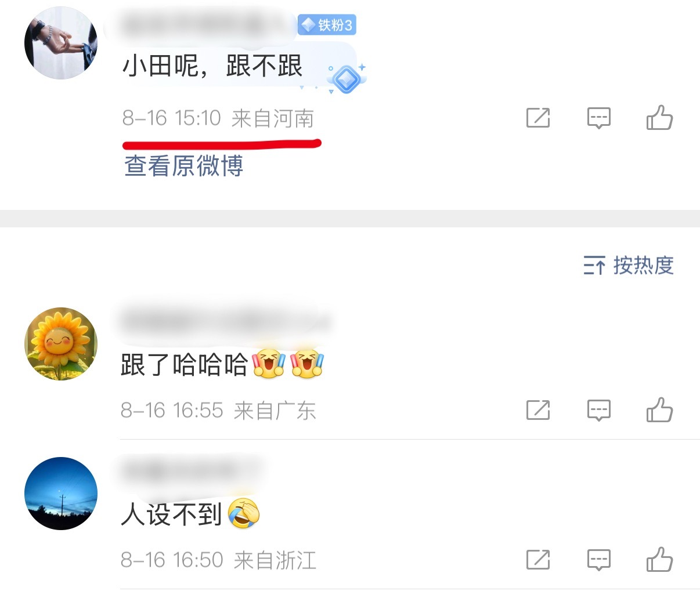This screenshot has height=591, width=700.
Task: Tap the blue diamond bubble decoration
Action: pyautogui.click(x=347, y=79)
